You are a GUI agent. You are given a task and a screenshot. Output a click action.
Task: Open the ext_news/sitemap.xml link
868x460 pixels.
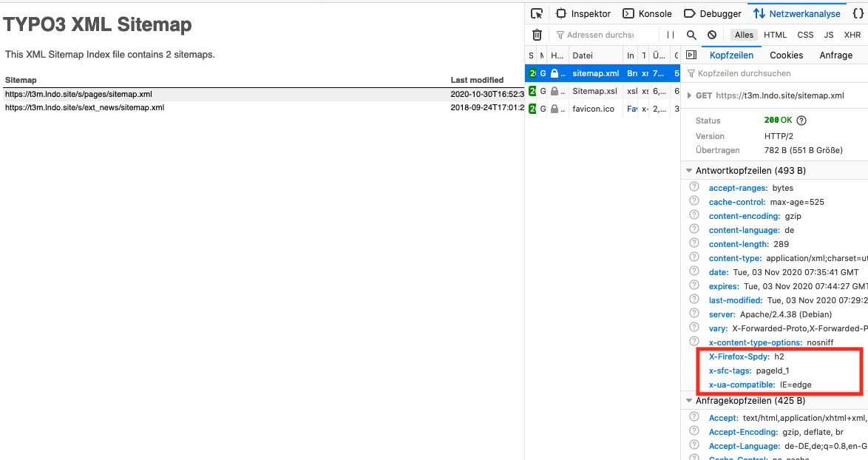[x=85, y=107]
